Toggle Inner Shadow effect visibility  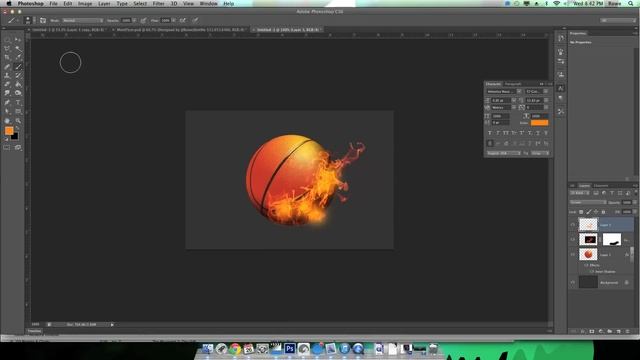(591, 271)
